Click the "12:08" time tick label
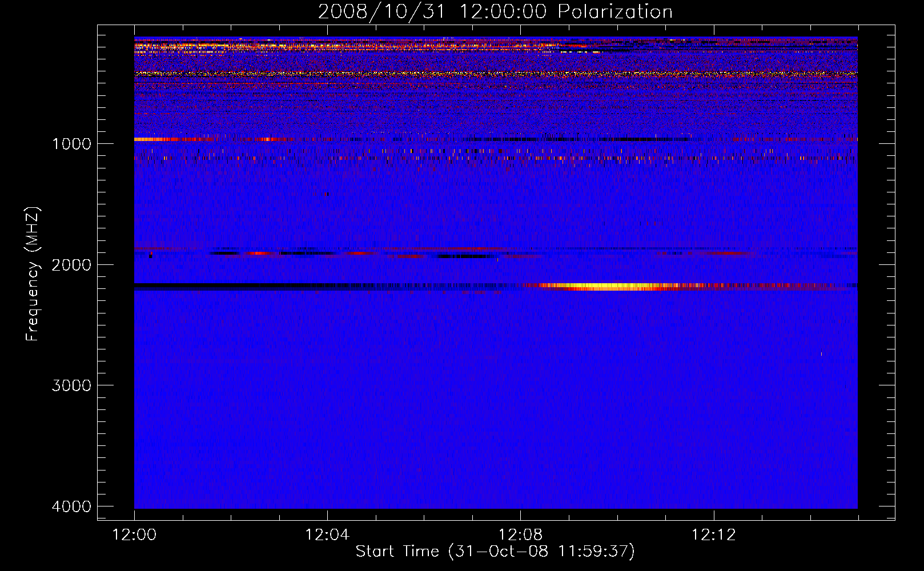Screen dimensions: 924x571 (520, 534)
